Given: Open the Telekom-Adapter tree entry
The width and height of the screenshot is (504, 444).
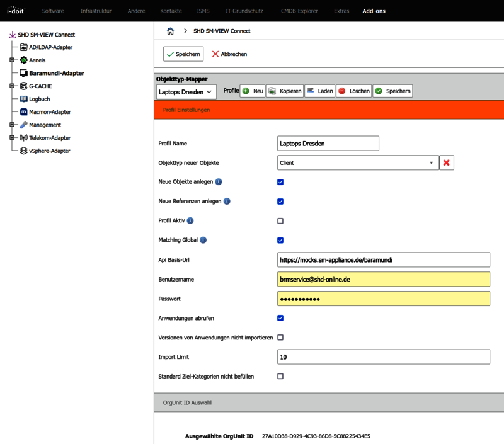Looking at the screenshot, I should point(50,138).
